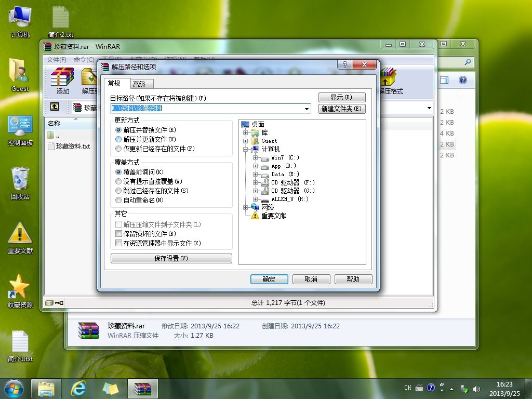This screenshot has height=399, width=532.
Task: Confirm extraction with 确定 button
Action: 269,279
